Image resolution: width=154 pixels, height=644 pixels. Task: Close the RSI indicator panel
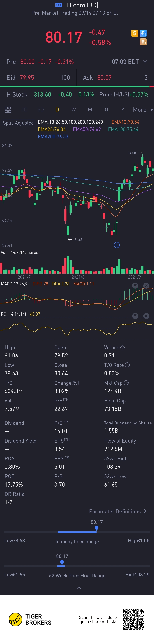tap(146, 316)
